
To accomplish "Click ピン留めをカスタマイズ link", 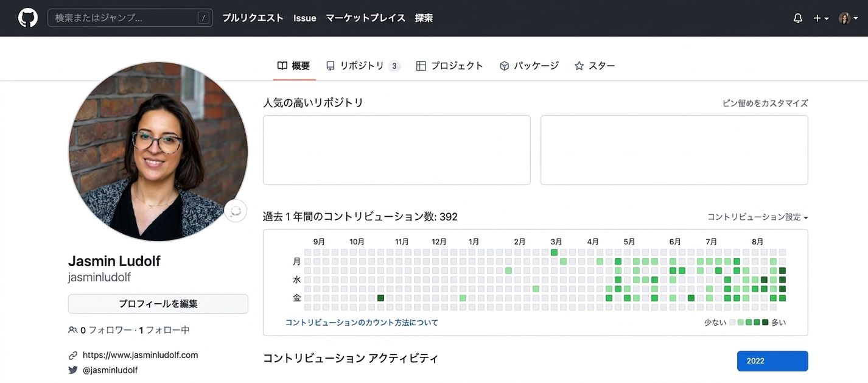I will coord(765,103).
